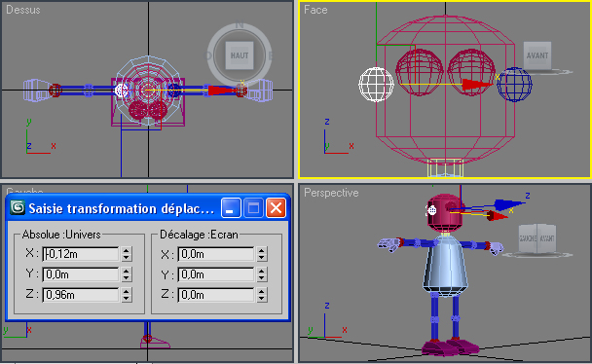This screenshot has height=364, width=592.
Task: Decrease the Absolue Z spinner value
Action: [x=127, y=299]
